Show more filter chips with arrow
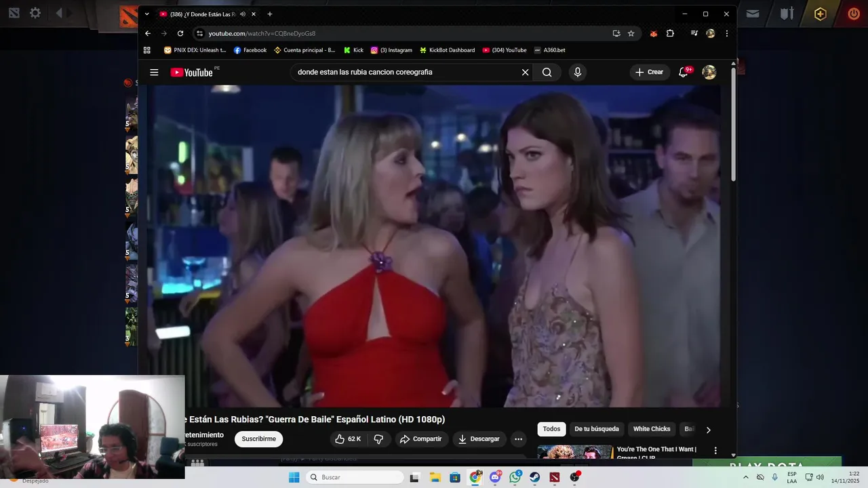 point(709,430)
